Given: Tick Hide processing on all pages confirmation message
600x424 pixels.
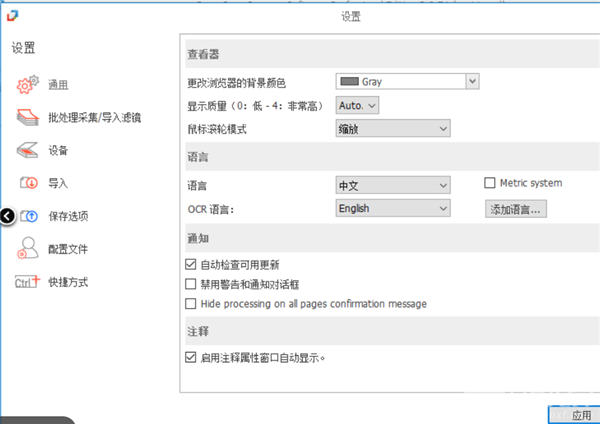Looking at the screenshot, I should coord(191,304).
